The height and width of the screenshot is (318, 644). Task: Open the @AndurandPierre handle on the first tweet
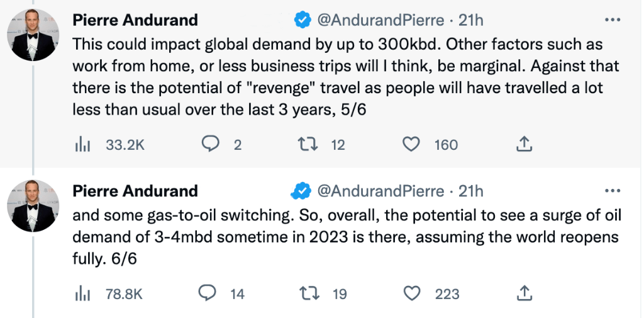(x=382, y=20)
